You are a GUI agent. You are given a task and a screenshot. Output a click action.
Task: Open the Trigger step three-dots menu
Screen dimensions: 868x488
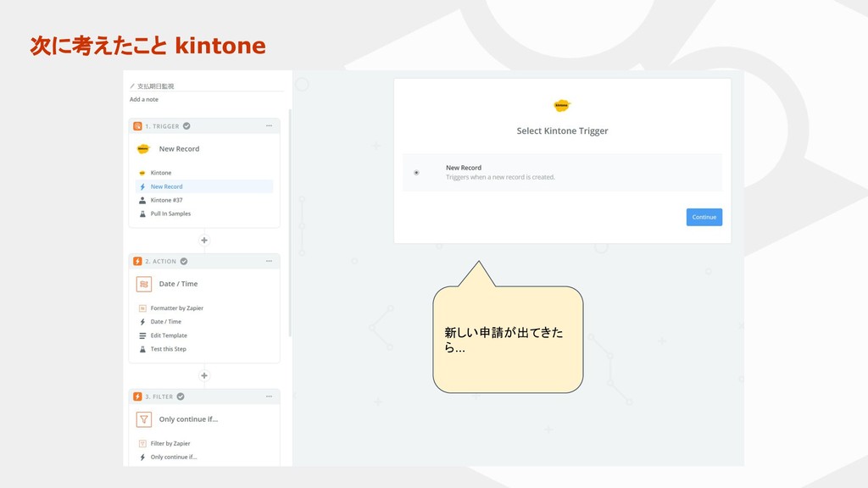tap(269, 125)
